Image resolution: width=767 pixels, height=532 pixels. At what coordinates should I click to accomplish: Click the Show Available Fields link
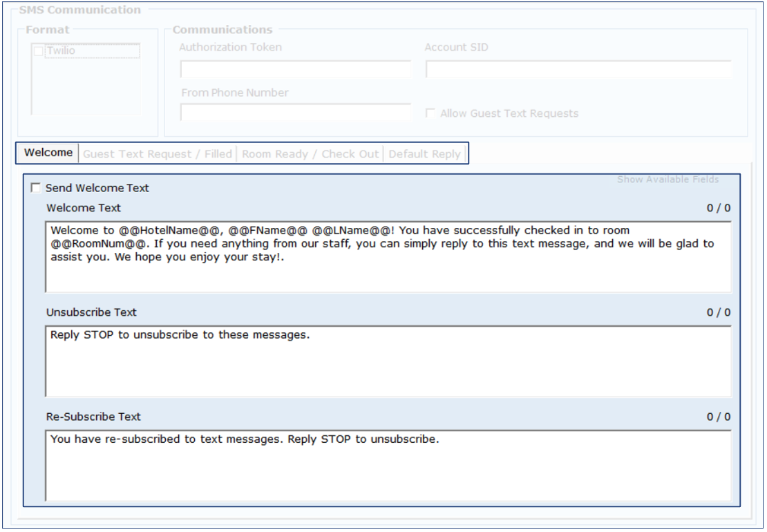coord(667,180)
